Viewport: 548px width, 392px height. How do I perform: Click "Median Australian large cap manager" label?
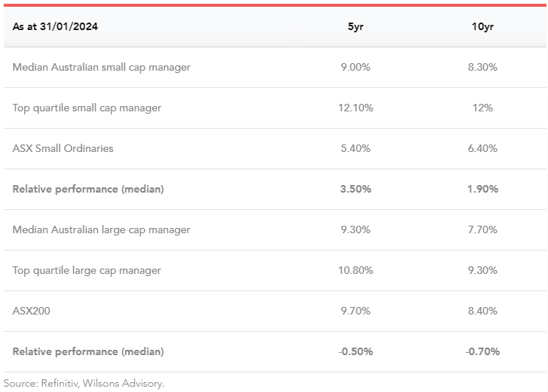102,229
